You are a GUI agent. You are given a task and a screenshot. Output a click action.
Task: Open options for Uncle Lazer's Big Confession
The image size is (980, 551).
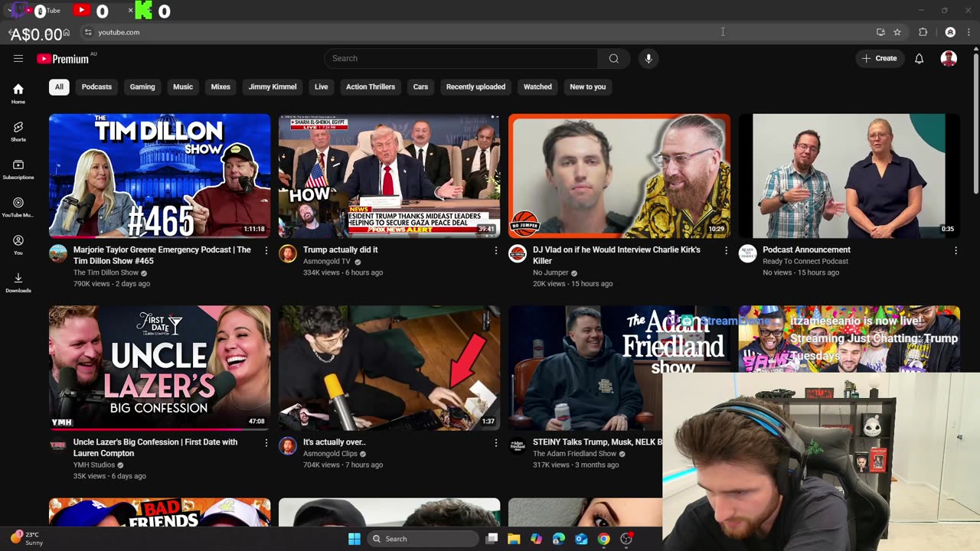tap(266, 442)
